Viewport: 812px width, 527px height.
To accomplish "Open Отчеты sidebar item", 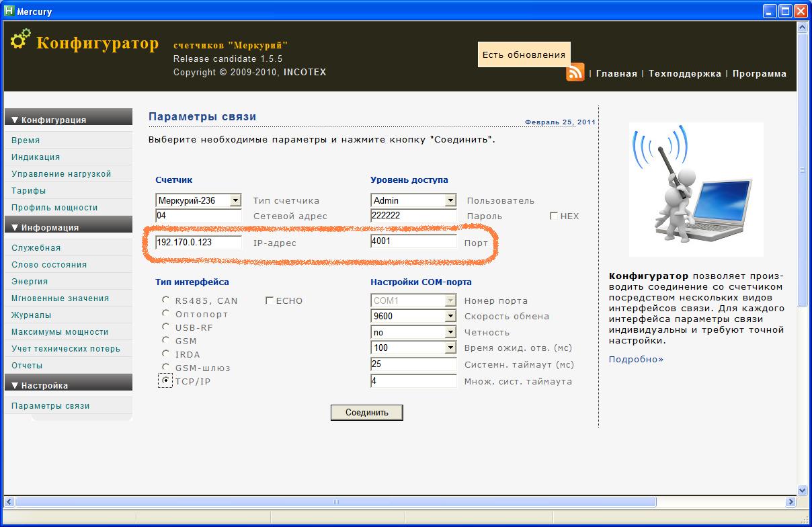I will [x=27, y=366].
